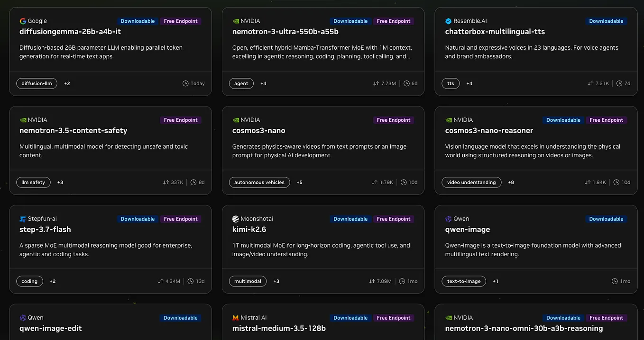Select the multimodal tag
The image size is (644, 340).
point(248,281)
